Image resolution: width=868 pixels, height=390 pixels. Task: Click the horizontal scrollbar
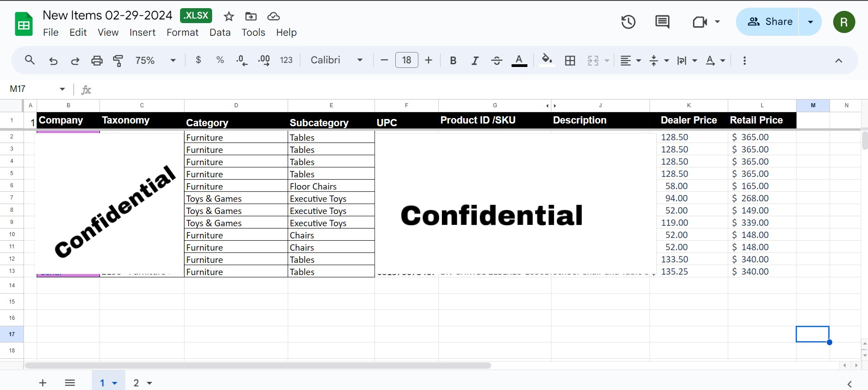[x=258, y=365]
